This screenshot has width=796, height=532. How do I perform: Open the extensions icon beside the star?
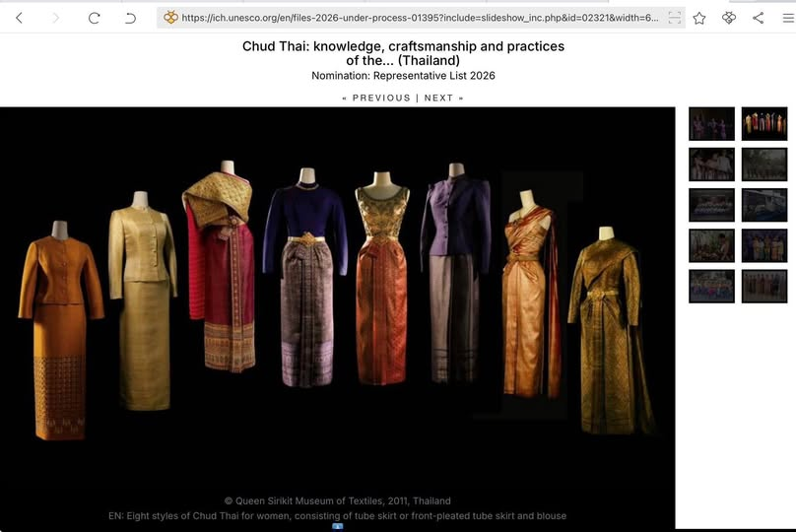[729, 19]
